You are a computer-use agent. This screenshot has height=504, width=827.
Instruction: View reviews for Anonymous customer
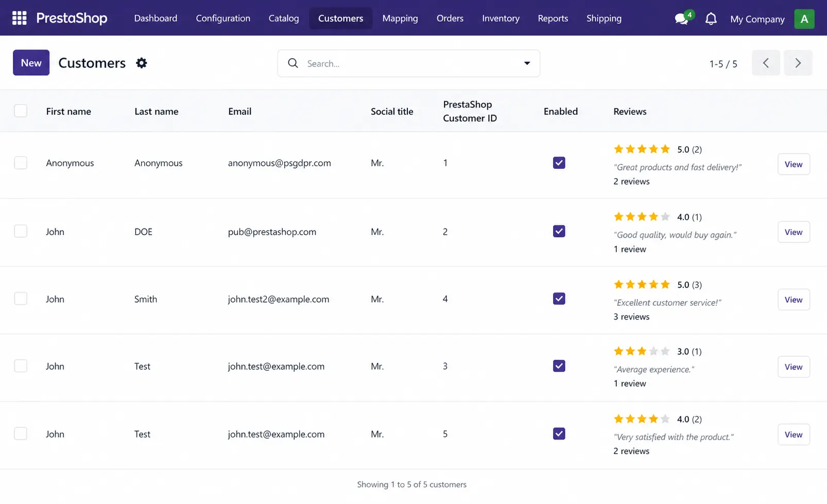(794, 164)
